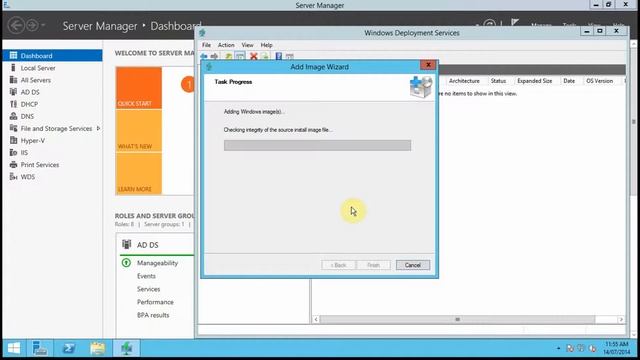Click Server Manager refresh icon in header
640x360 pixels.
[x=489, y=24]
